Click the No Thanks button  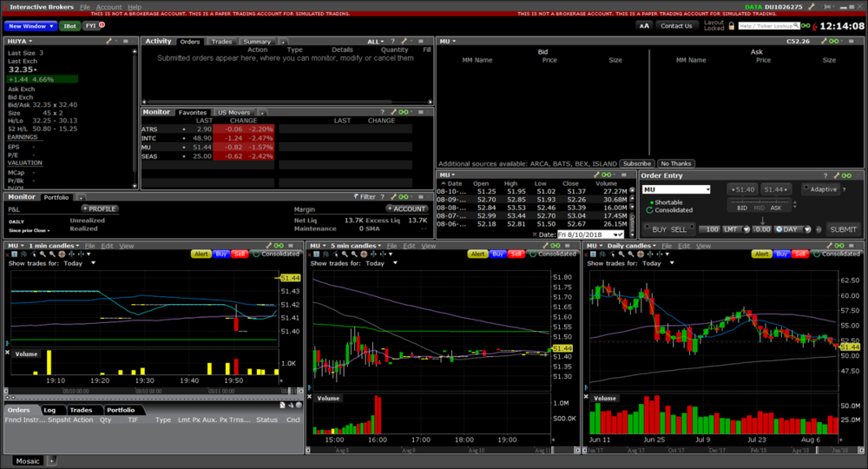pyautogui.click(x=676, y=164)
